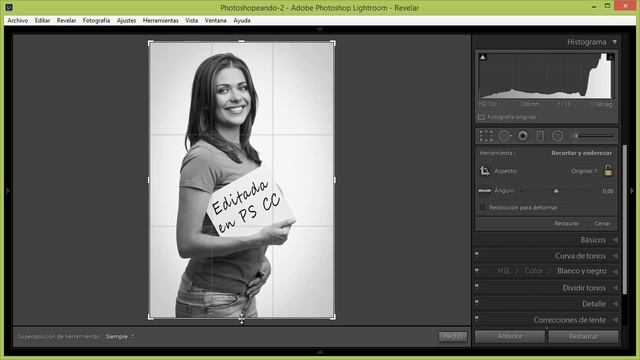
Task: Toggle Curva de tonos panel switch
Action: (x=476, y=255)
